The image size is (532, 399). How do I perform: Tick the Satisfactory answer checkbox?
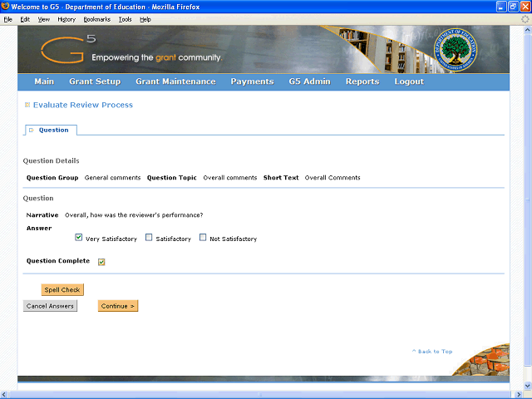click(x=149, y=237)
